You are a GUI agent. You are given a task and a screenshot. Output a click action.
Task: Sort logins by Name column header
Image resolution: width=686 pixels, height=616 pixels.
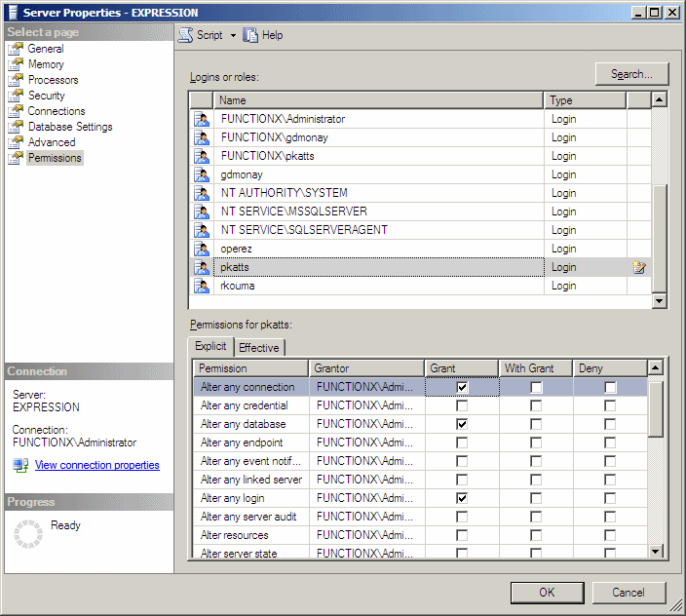pos(378,100)
